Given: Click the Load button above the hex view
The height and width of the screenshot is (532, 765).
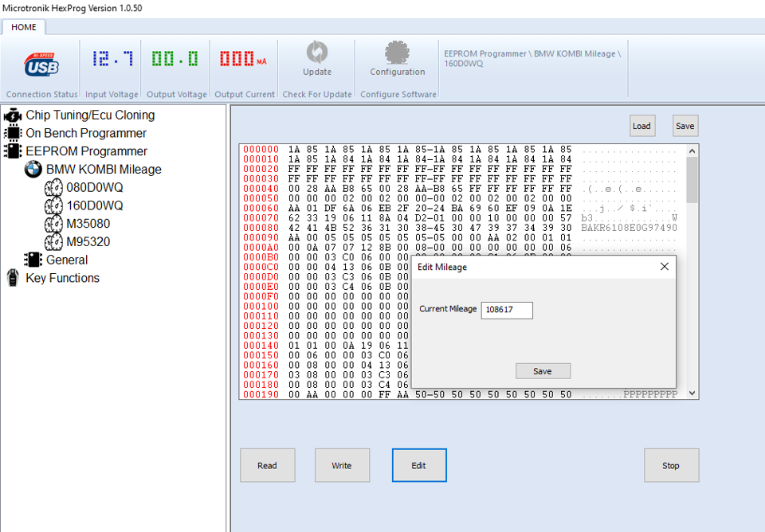Looking at the screenshot, I should click(x=642, y=126).
